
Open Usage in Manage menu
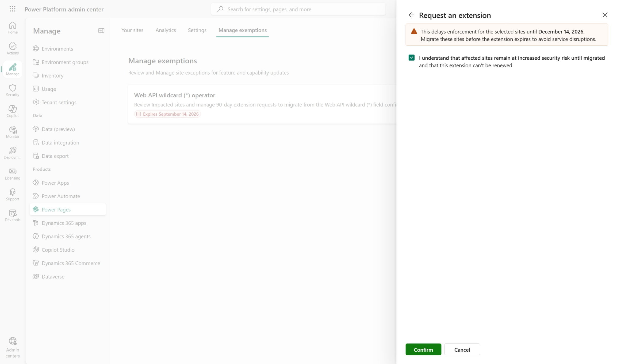coord(68,89)
